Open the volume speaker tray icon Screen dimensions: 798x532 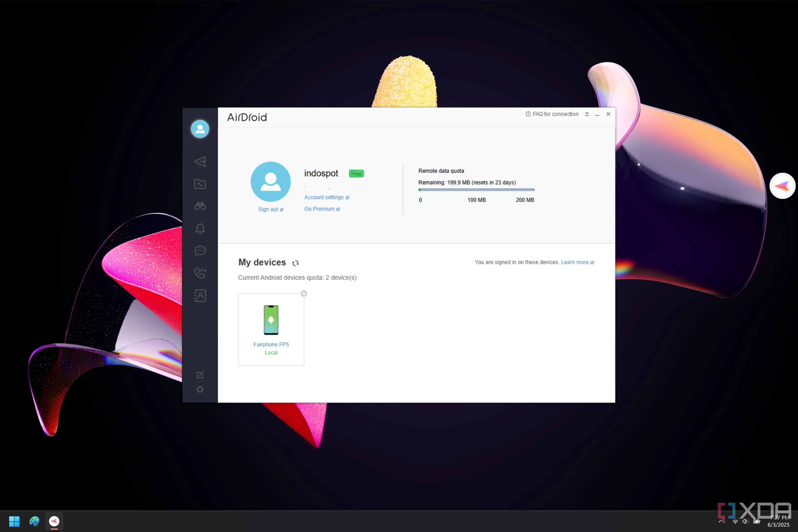745,522
